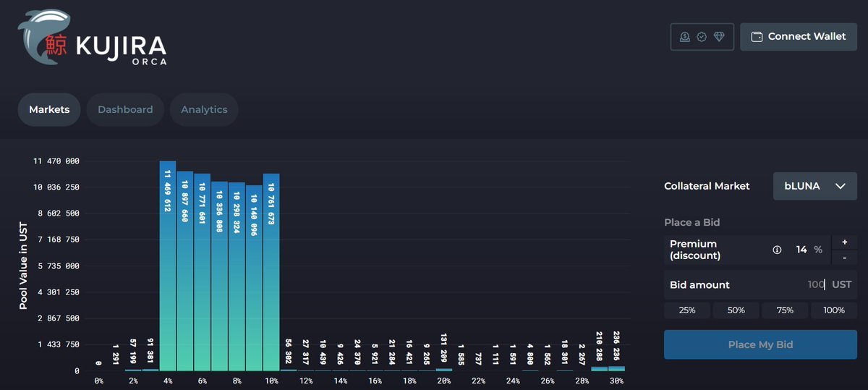This screenshot has height=390, width=868.
Task: Set bid amount to 25%
Action: pos(687,310)
